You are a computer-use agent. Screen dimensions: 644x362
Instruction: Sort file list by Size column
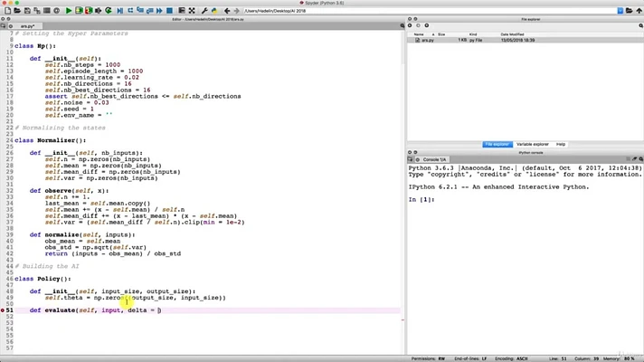point(441,34)
